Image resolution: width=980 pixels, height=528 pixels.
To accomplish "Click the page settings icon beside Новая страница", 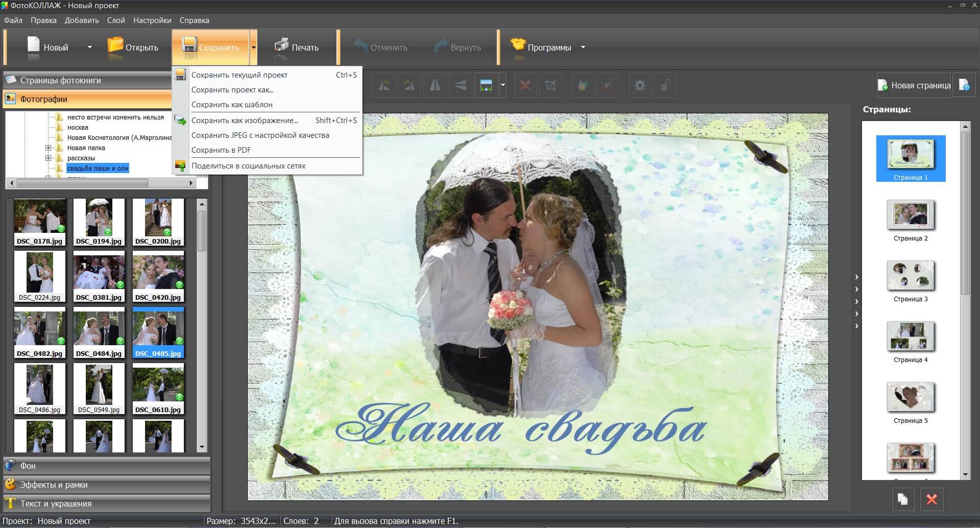I will 964,85.
